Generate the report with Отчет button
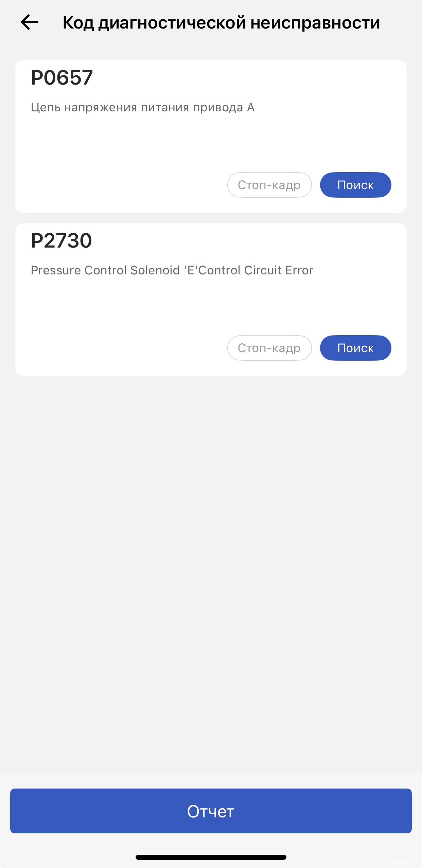422x868 pixels. click(x=211, y=811)
